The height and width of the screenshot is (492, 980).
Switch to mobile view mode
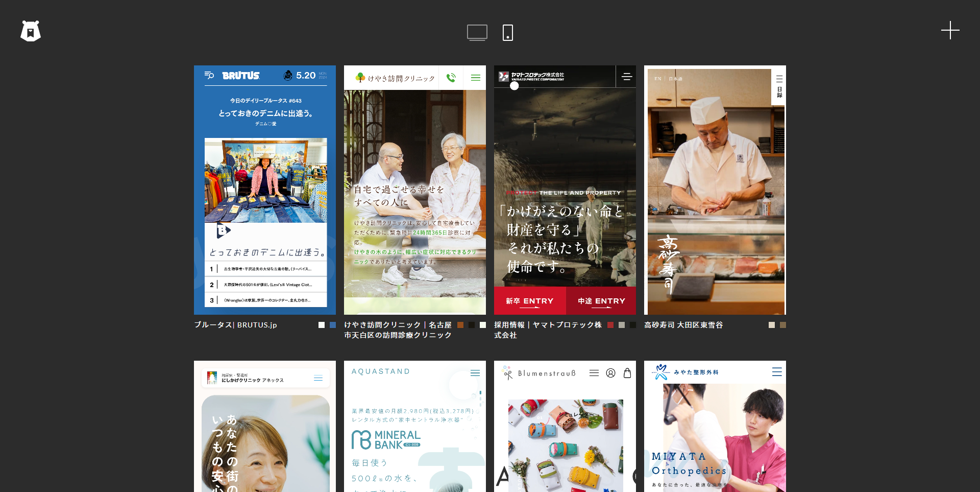click(x=507, y=33)
